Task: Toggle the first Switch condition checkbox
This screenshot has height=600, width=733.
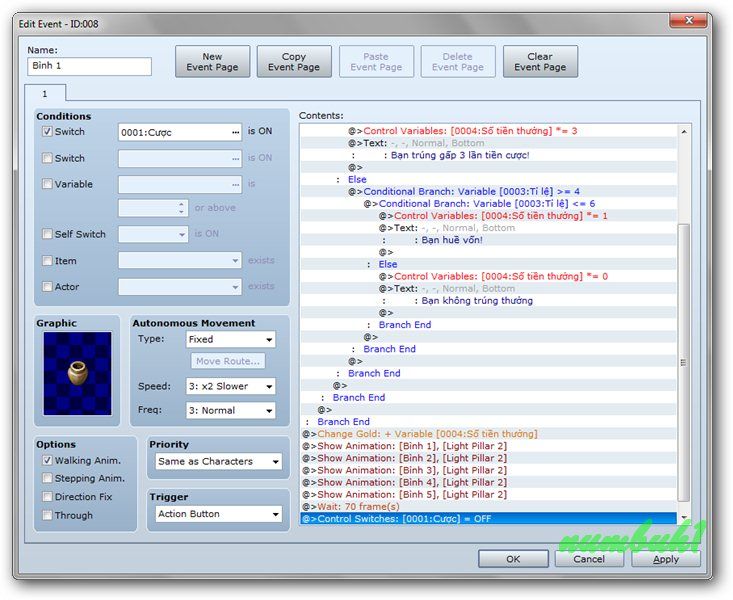Action: point(47,131)
